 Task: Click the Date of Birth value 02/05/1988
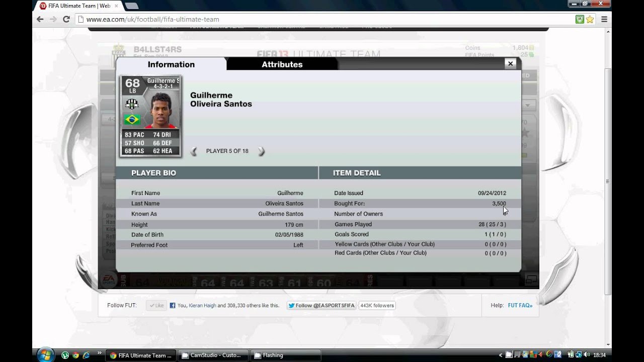[x=289, y=235]
